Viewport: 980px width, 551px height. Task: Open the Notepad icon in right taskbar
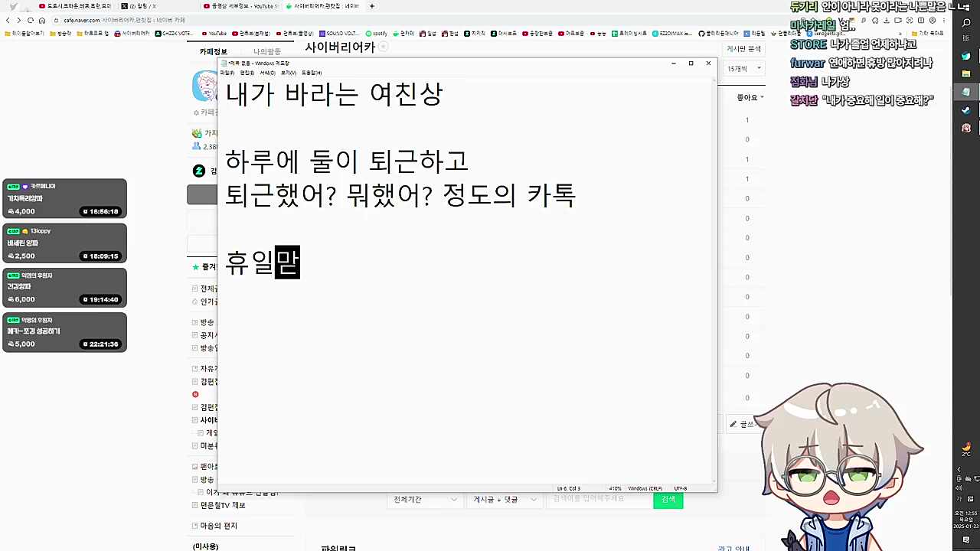tap(966, 92)
